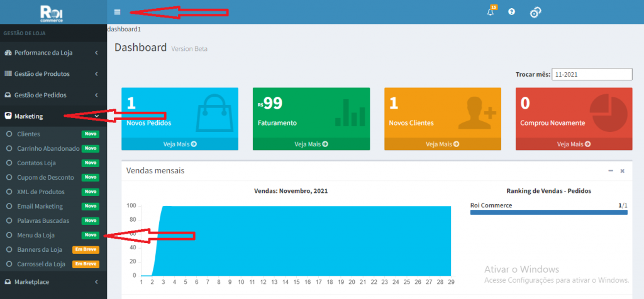Click the Performance da Loja gauge icon
Screen dimensions: 644x299
point(8,53)
